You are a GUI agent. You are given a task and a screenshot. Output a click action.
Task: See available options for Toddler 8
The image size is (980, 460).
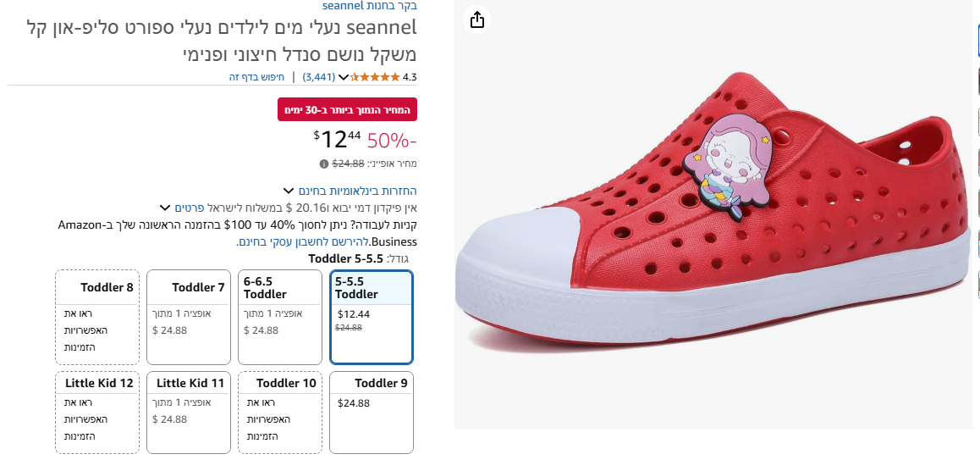point(97,316)
